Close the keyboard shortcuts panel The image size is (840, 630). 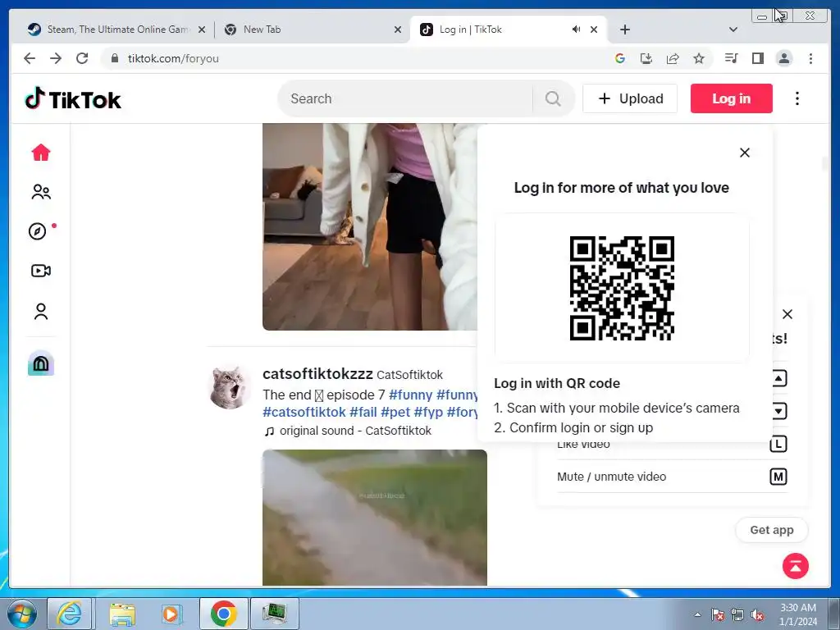point(787,314)
